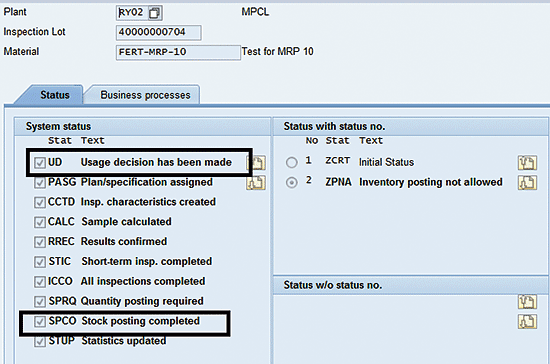Click the 'Short-term insp. completed' text

[x=147, y=262]
